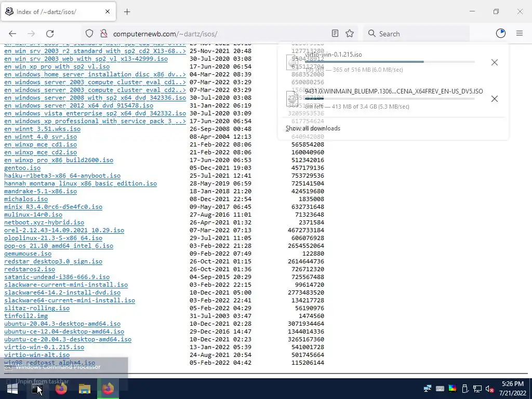
Task: Open minix_R3.4.0rc6-d5e4fc0.iso link
Action: click(x=54, y=207)
